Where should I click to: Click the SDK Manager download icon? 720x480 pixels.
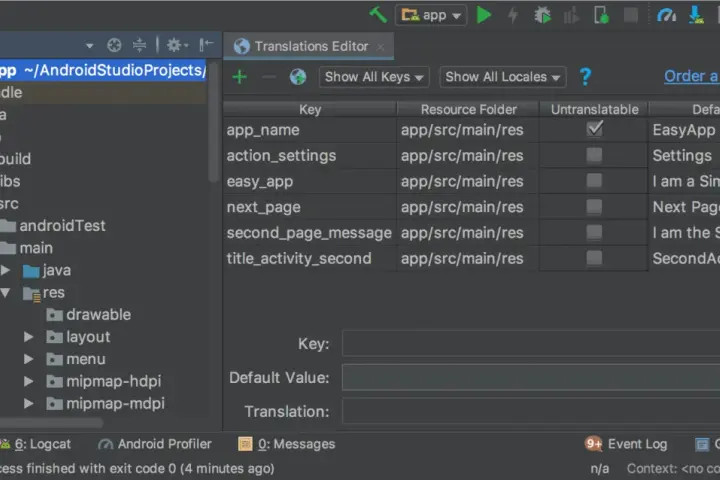pyautogui.click(x=696, y=15)
